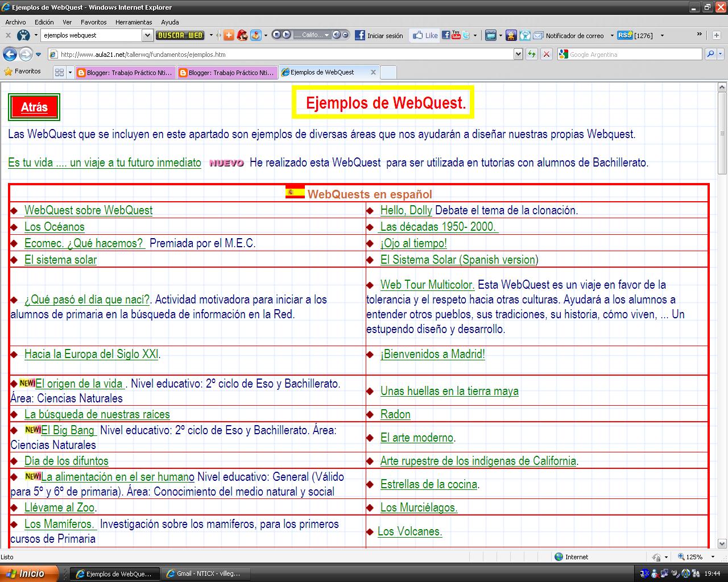Refresh the page with the green arrows icon
728x582 pixels.
coord(531,54)
